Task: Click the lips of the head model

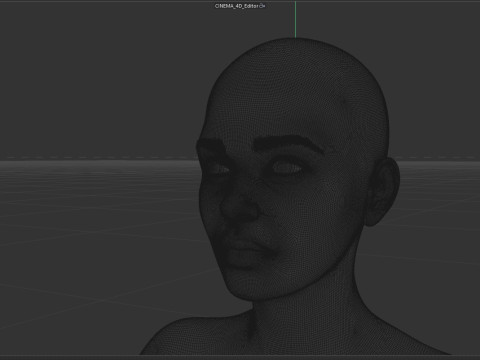Action: (x=252, y=253)
